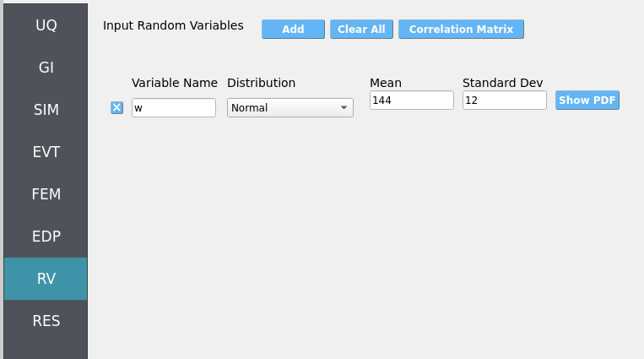The height and width of the screenshot is (359, 644).
Task: Open the SIM sidebar section
Action: point(46,110)
